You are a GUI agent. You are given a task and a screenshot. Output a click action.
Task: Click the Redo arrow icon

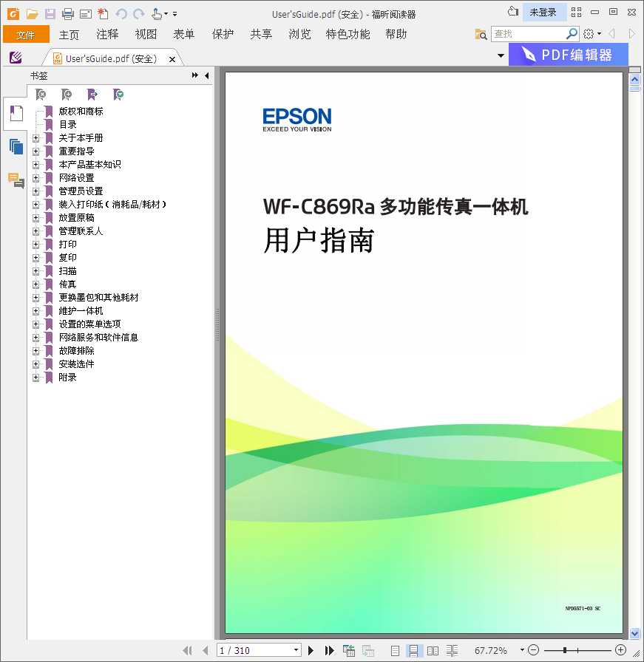coord(138,14)
